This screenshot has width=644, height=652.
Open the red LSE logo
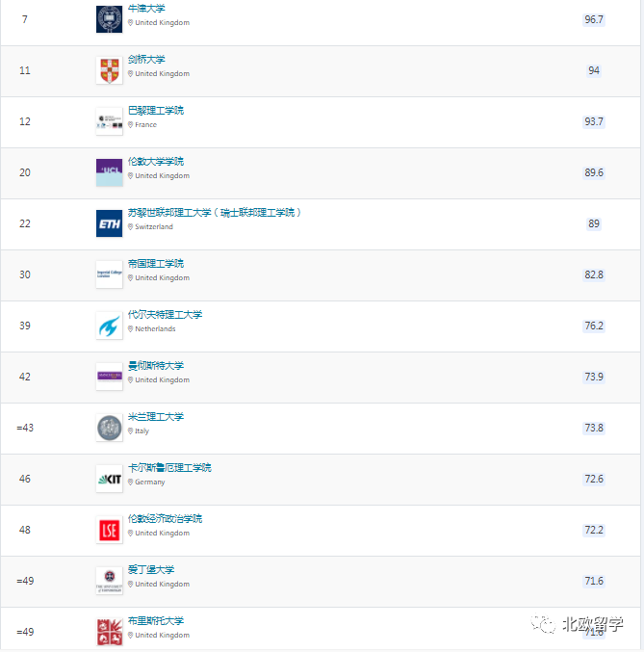point(110,530)
